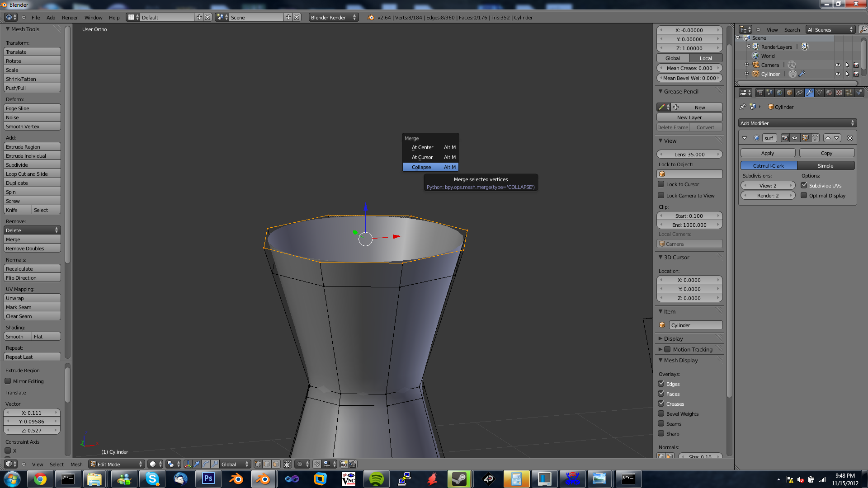Open the Object Data triangle tab

click(x=819, y=93)
